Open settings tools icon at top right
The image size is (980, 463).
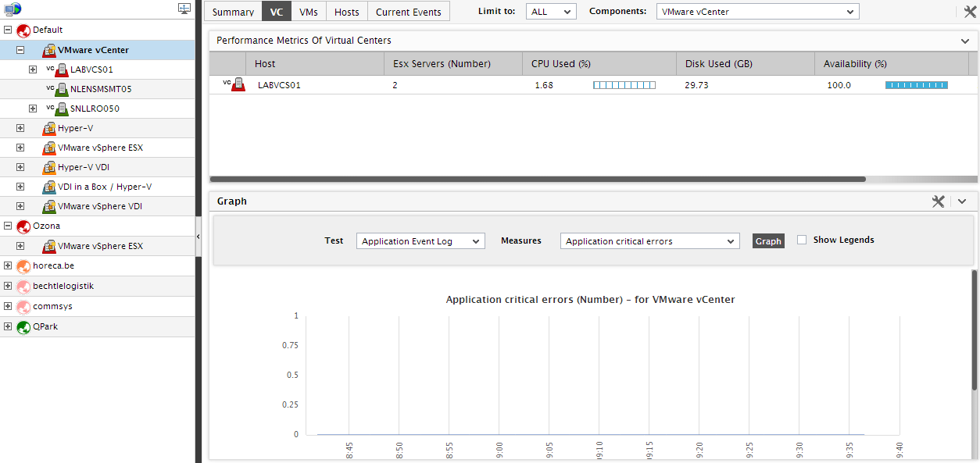pyautogui.click(x=971, y=11)
